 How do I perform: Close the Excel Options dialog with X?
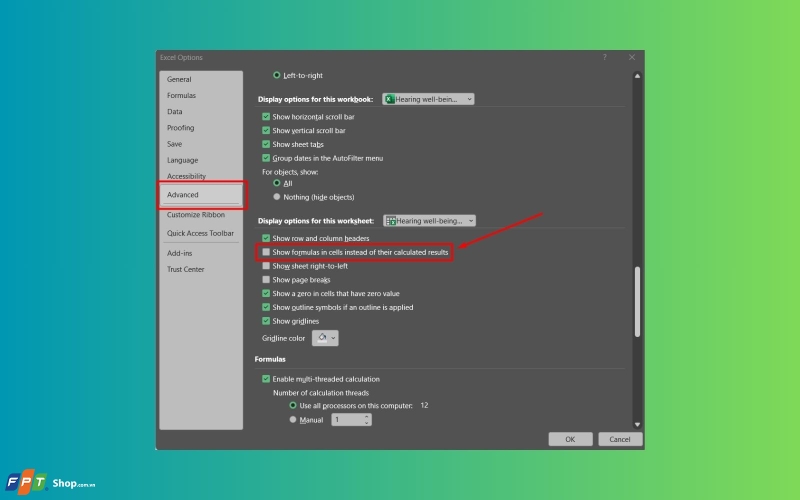tap(632, 57)
